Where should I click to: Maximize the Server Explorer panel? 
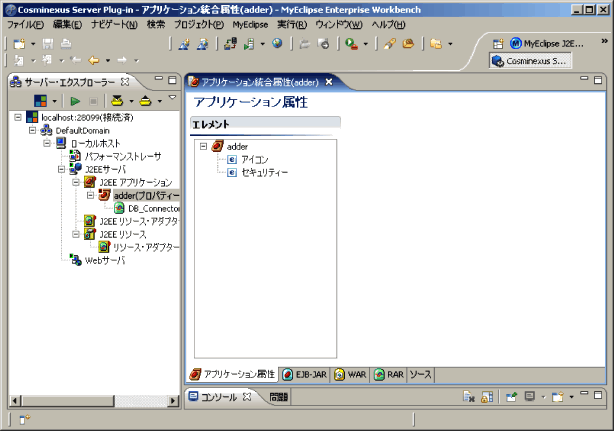tap(172, 80)
